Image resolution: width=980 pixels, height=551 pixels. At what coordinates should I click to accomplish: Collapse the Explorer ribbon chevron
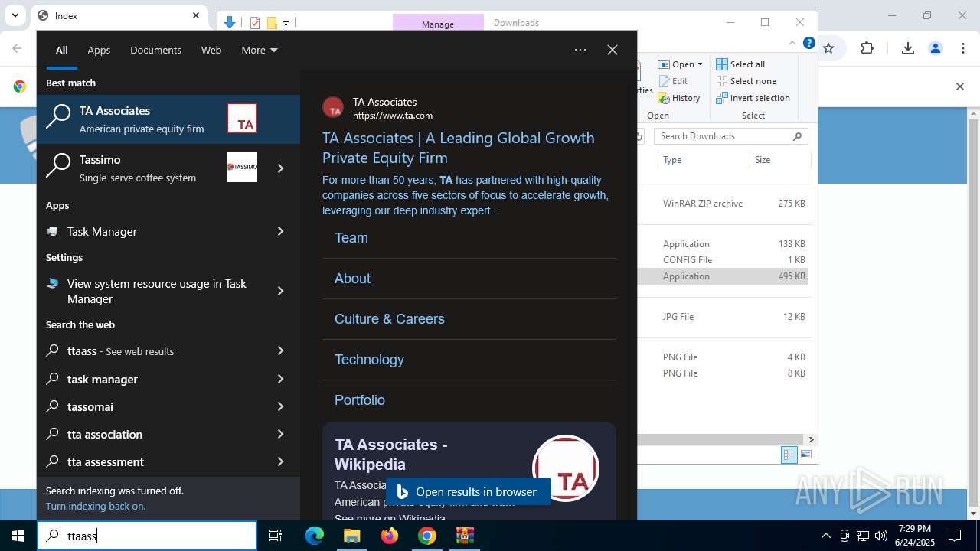pos(792,44)
